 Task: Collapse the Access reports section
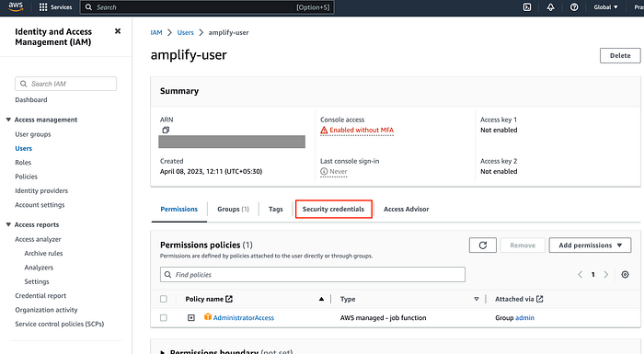pyautogui.click(x=8, y=224)
